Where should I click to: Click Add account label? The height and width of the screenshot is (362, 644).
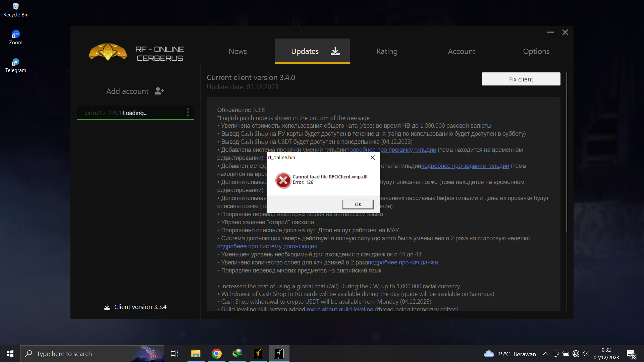coord(127,91)
